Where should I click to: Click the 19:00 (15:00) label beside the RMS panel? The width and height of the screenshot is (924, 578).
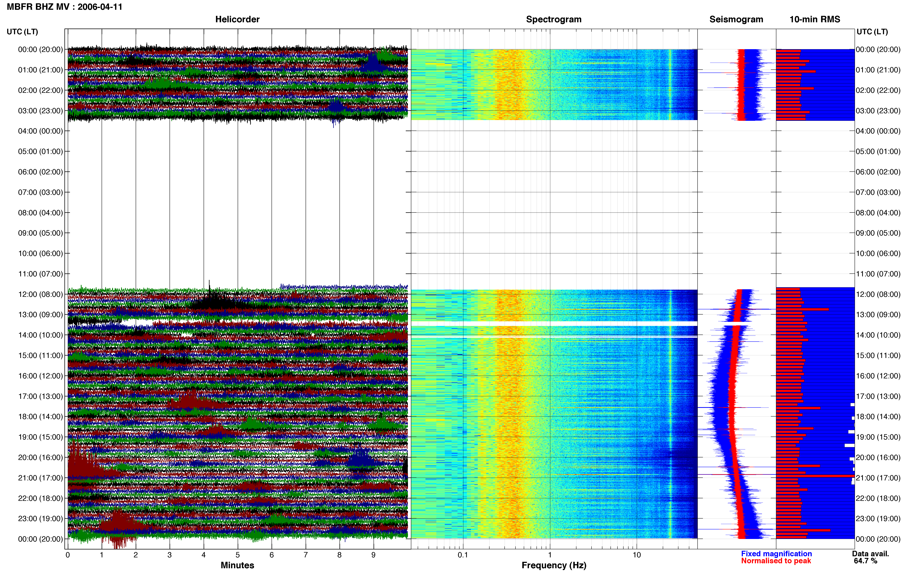(878, 437)
